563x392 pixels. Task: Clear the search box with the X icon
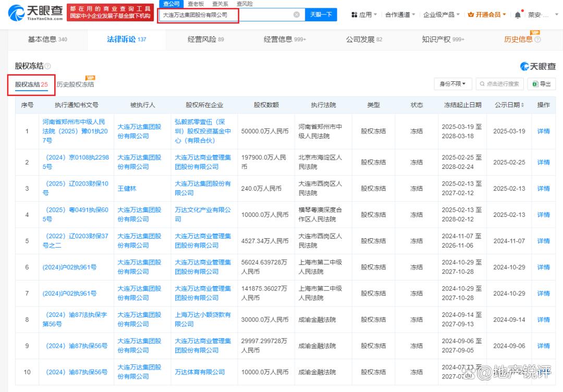pos(297,15)
